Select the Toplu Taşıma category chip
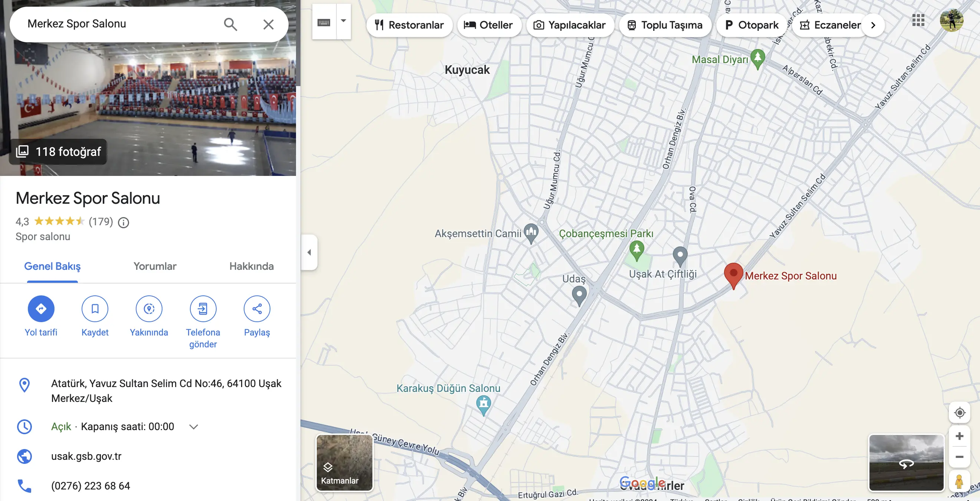This screenshot has width=980, height=501. [665, 25]
